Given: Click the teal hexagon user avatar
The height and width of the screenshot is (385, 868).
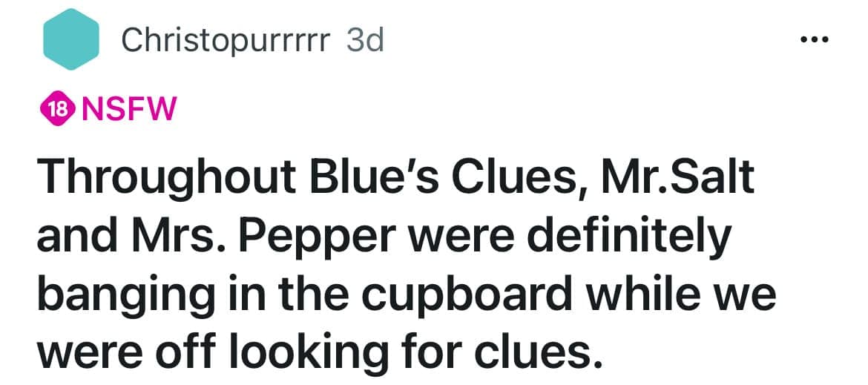Looking at the screenshot, I should click(72, 40).
